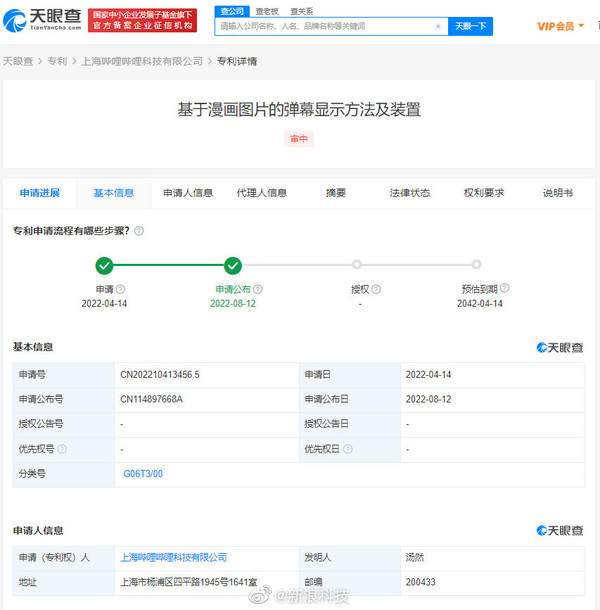Open the VIP会员 dropdown

pyautogui.click(x=560, y=26)
